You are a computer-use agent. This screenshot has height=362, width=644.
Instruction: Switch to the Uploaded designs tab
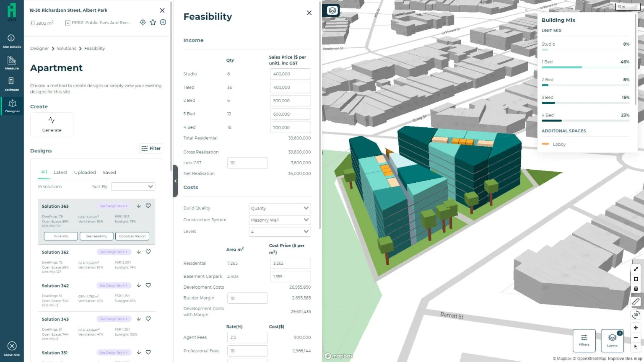(85, 173)
